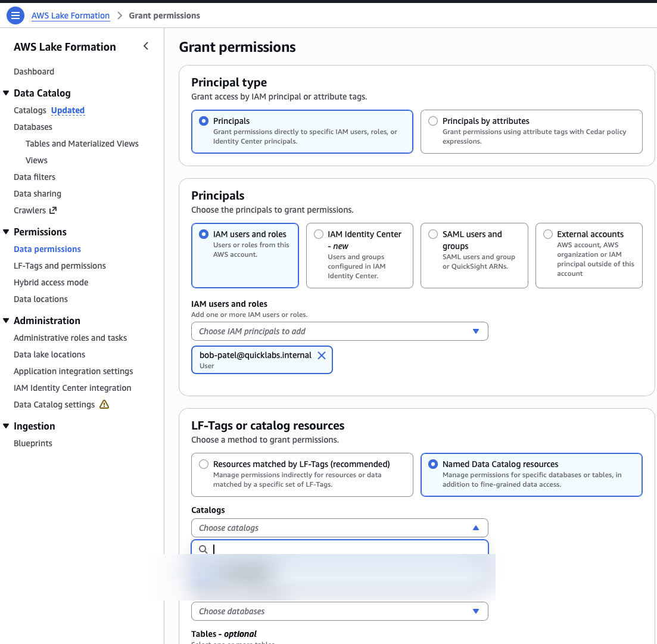Viewport: 657px width, 644px height.
Task: Select Principals by attributes option
Action: point(531,132)
